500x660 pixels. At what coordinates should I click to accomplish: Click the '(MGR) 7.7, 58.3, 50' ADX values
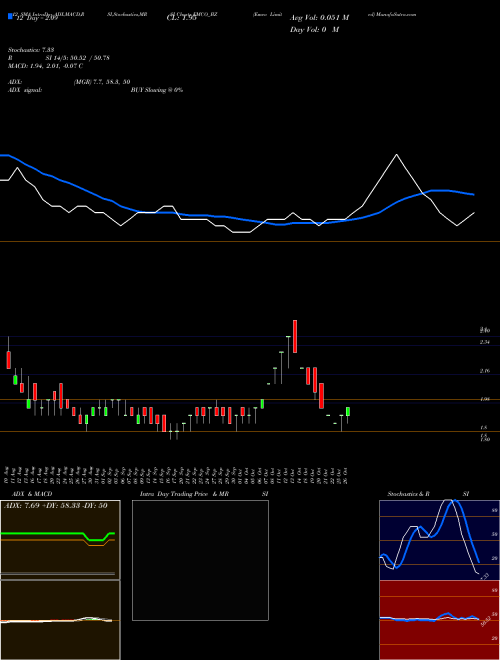click(x=102, y=82)
